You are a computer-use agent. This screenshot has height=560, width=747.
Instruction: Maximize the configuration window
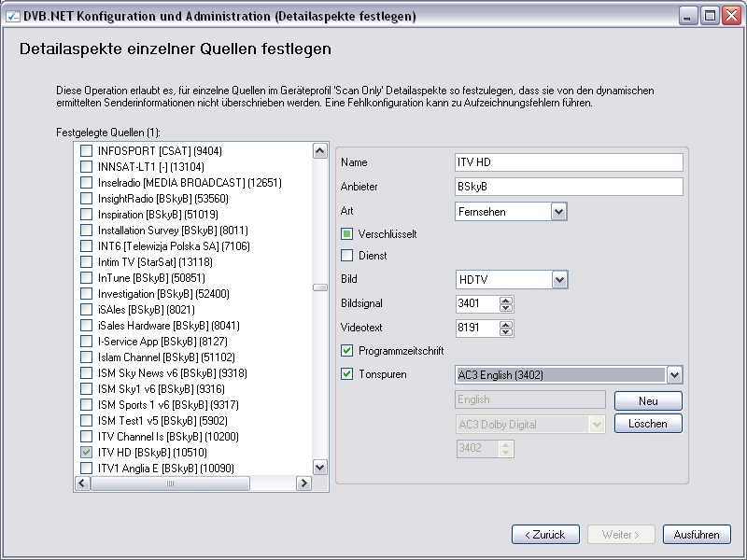coord(710,16)
